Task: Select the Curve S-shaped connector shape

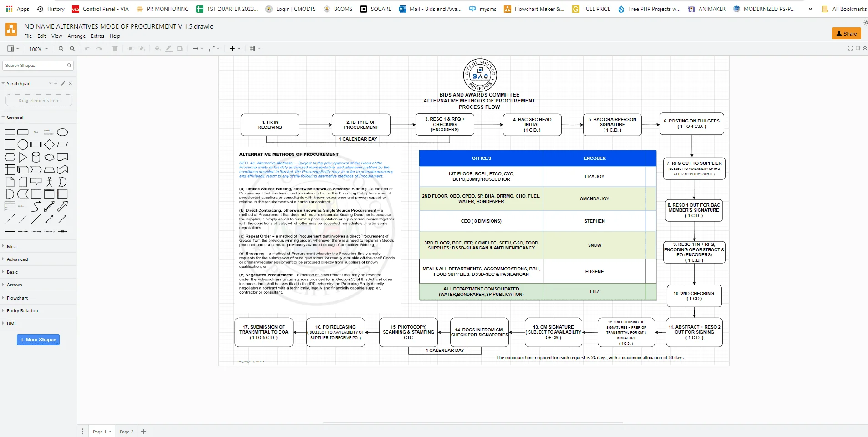Action: (36, 207)
